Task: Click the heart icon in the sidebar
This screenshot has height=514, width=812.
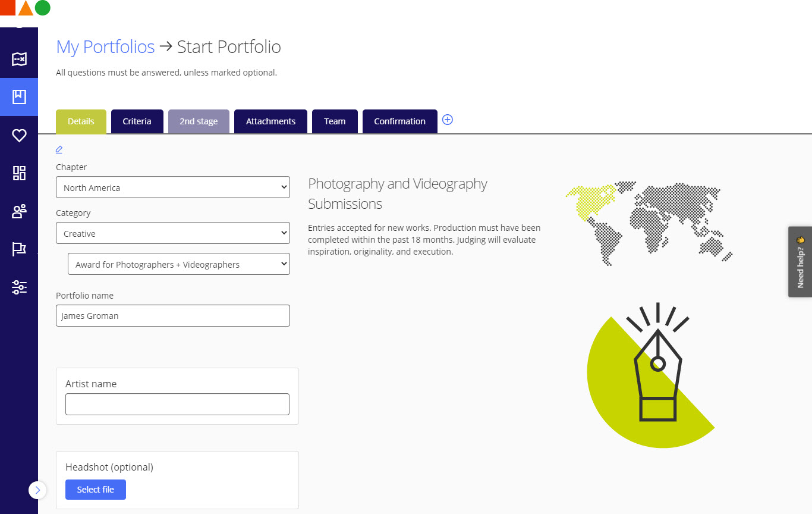Action: (x=19, y=136)
